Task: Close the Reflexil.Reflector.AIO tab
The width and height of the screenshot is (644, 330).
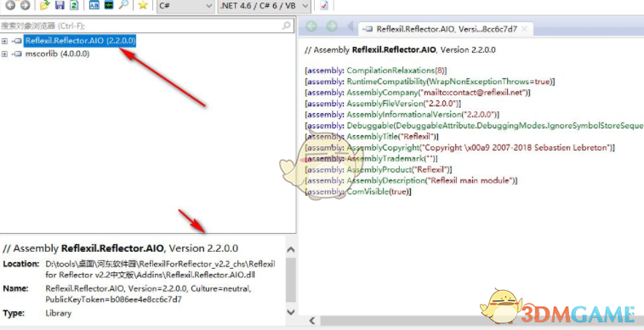Action: point(525,29)
